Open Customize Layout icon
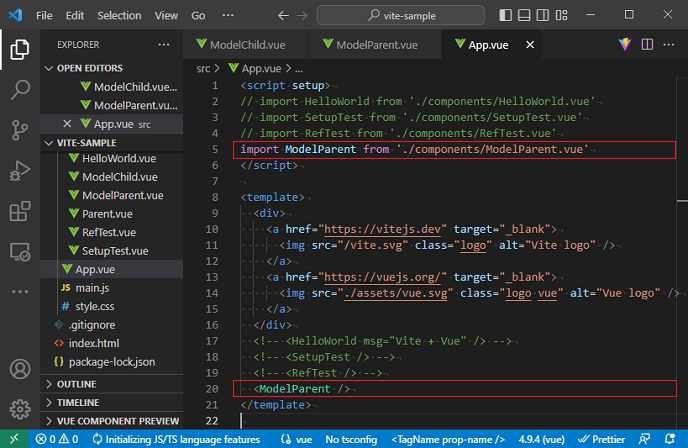688x448 pixels. point(562,15)
